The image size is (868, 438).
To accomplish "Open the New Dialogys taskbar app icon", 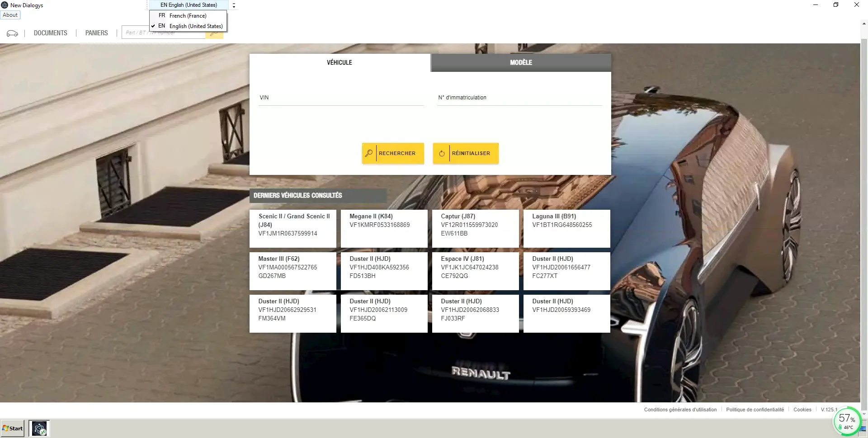I will pos(39,428).
